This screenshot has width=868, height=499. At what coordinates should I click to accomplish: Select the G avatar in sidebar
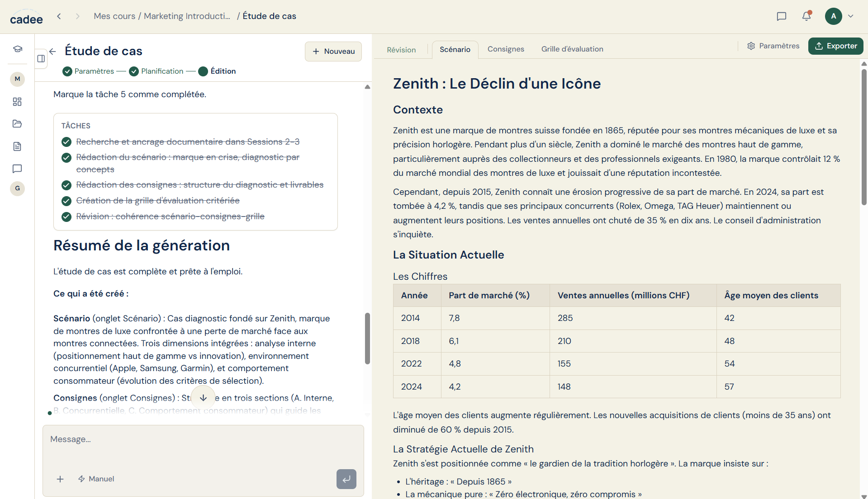[x=17, y=188]
